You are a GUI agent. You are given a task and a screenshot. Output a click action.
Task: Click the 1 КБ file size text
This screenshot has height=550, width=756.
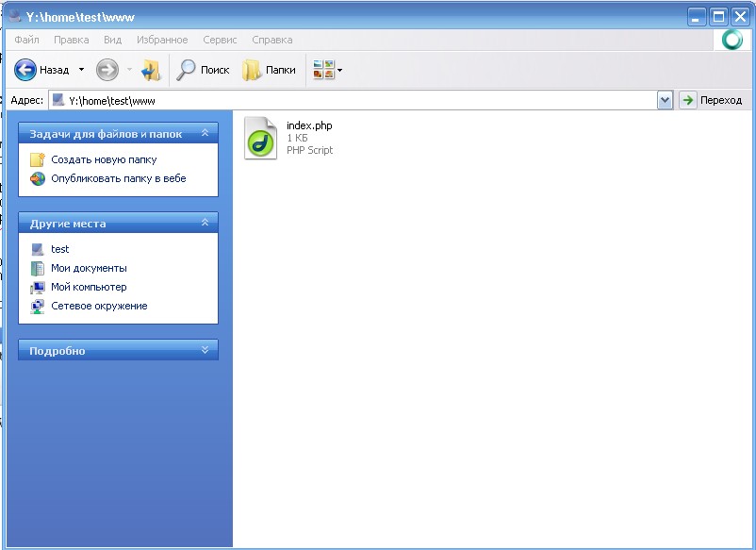coord(297,138)
